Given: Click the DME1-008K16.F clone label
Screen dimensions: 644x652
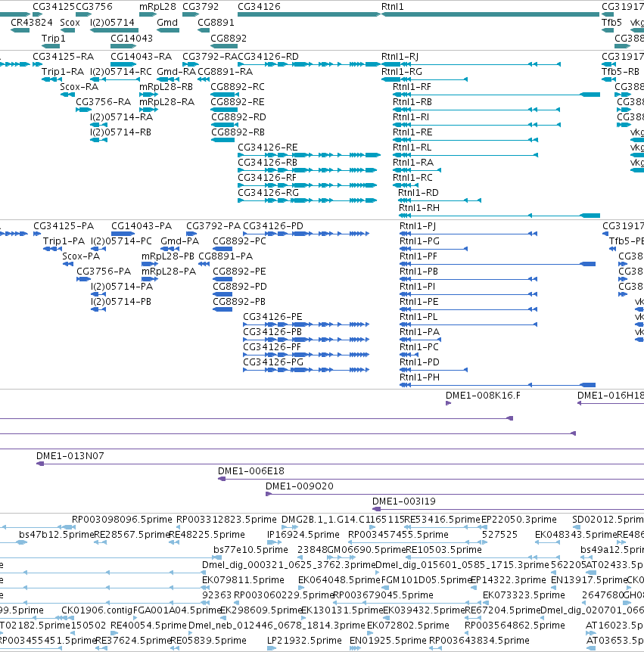Looking at the screenshot, I should tap(483, 395).
